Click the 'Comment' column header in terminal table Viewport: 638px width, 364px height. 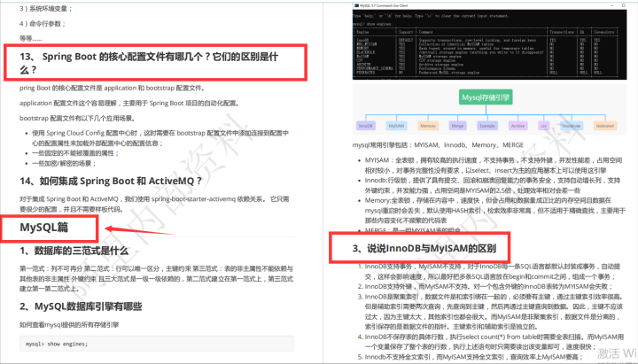pyautogui.click(x=426, y=32)
